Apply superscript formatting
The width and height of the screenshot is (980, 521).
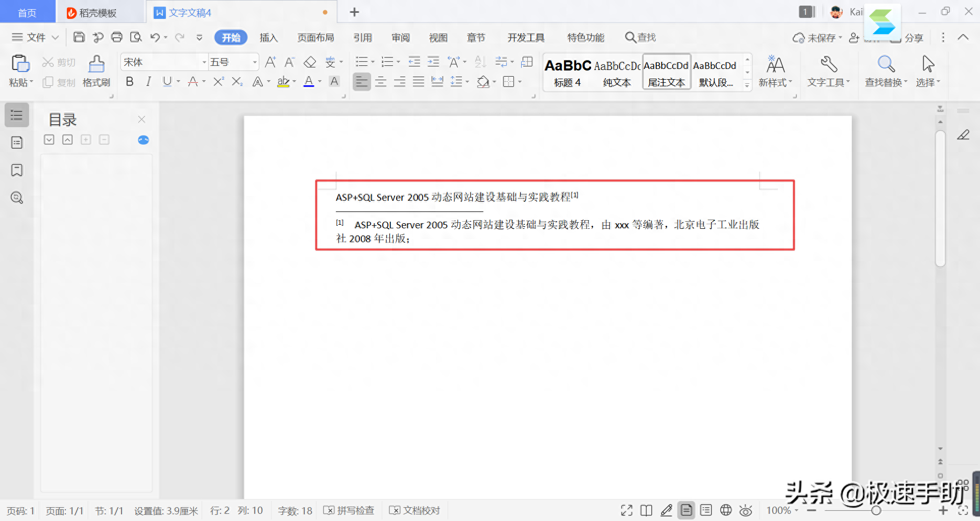point(218,82)
